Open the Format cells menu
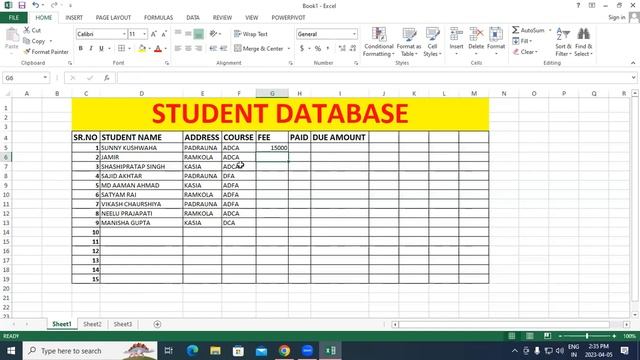640x360 pixels. [x=496, y=42]
